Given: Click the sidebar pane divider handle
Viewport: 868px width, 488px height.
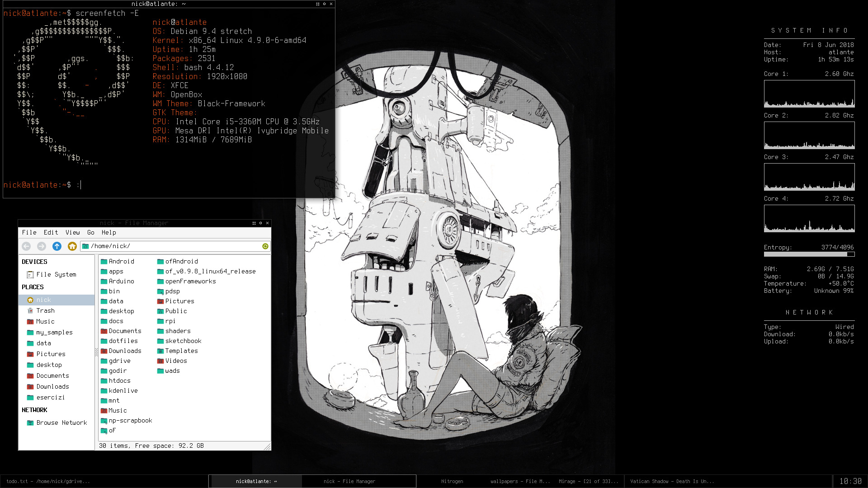Looking at the screenshot, I should [x=96, y=352].
